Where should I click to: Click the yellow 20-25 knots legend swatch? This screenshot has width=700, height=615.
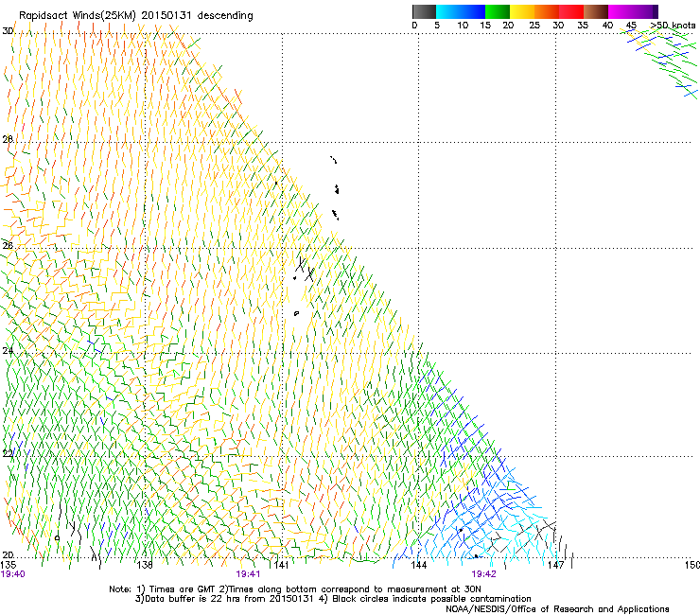click(x=522, y=11)
